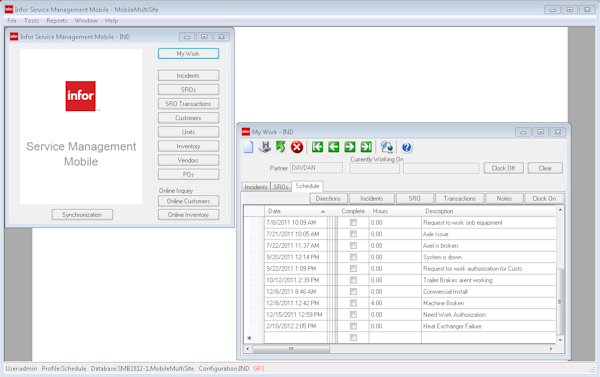Click the Synchronization button

82,215
